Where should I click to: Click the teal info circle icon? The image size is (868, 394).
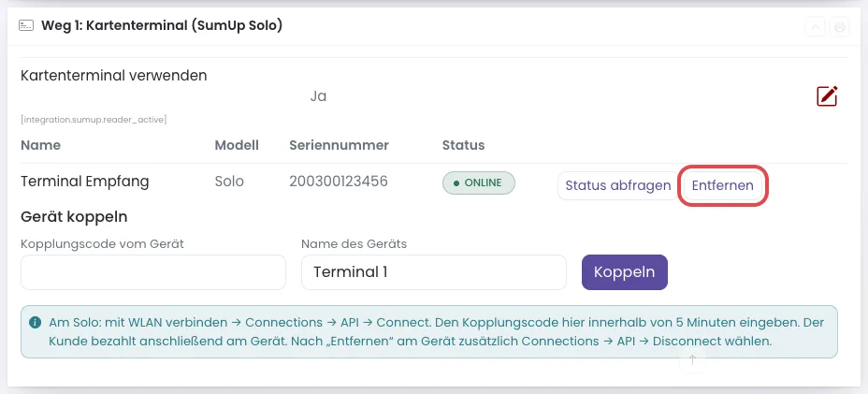pyautogui.click(x=35, y=323)
